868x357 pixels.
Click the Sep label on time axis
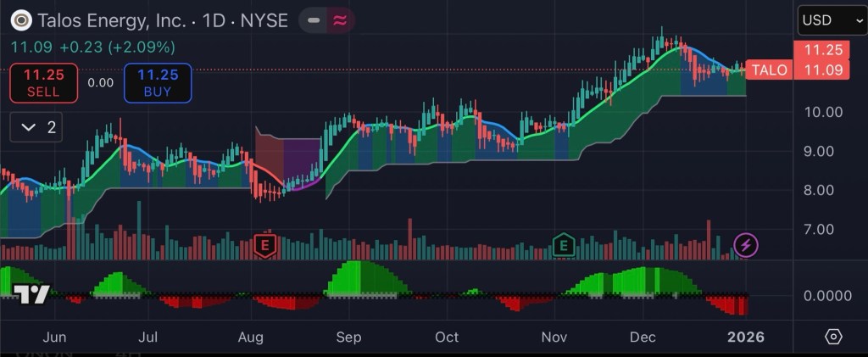[348, 337]
